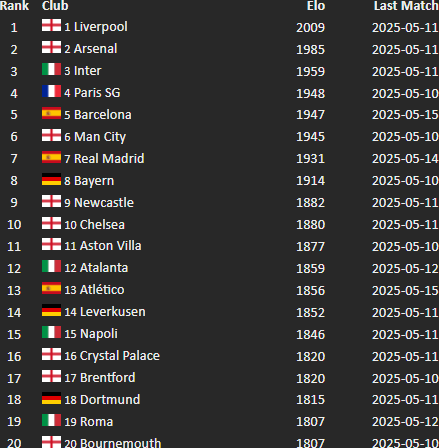Click the Germany flag beside Dortmund
439x448 pixels.
click(51, 398)
